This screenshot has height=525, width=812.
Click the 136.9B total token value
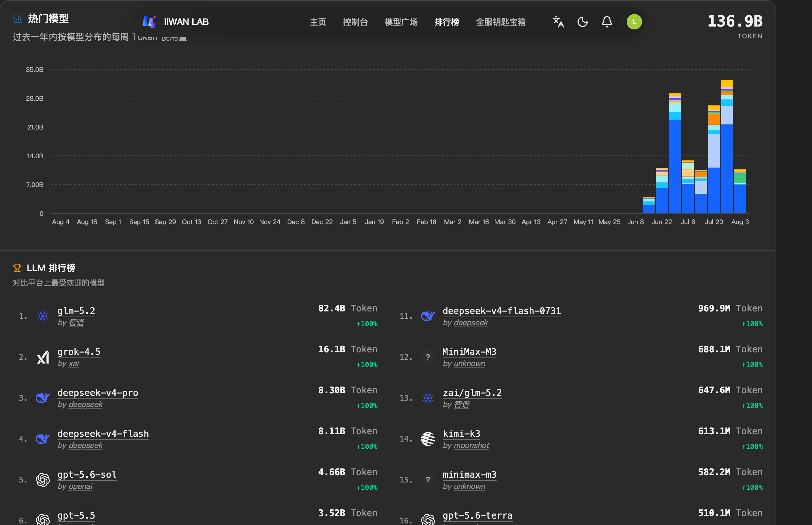(x=735, y=21)
